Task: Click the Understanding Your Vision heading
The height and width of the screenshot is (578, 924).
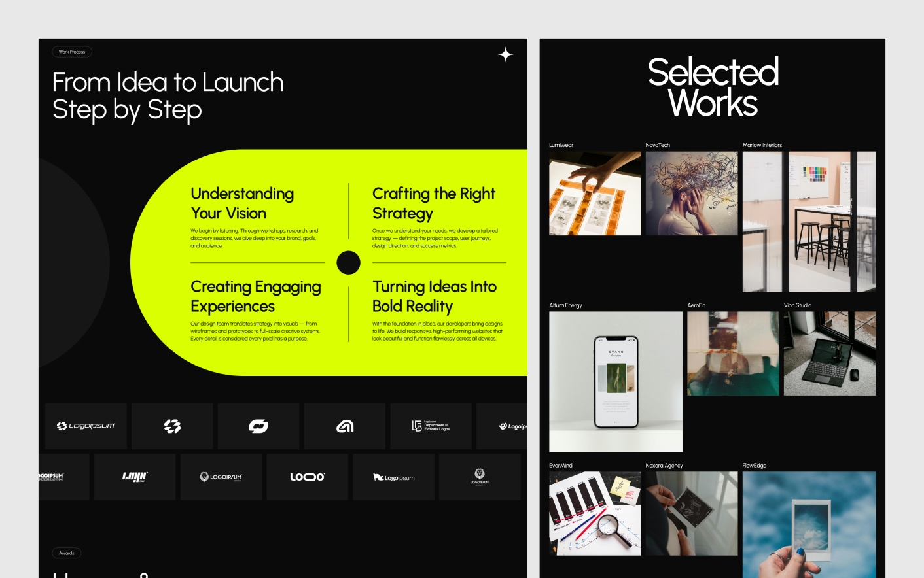Action: tap(242, 203)
